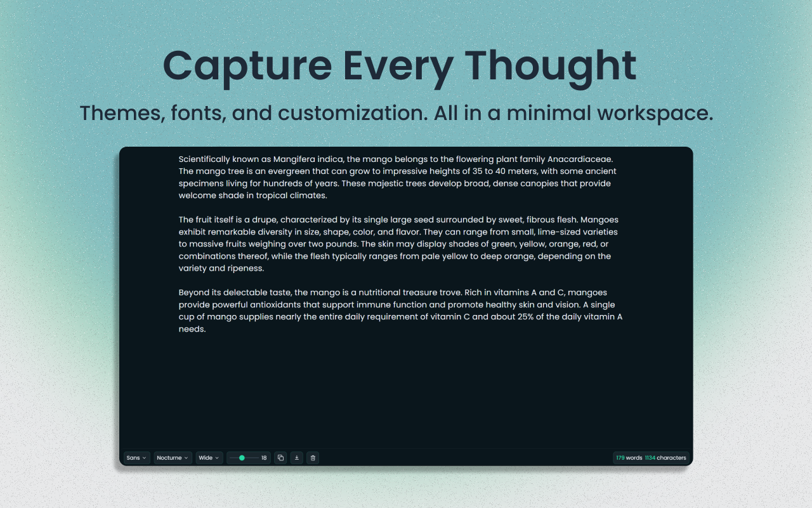Open the Wide width dropdown
The image size is (812, 508).
point(209,458)
